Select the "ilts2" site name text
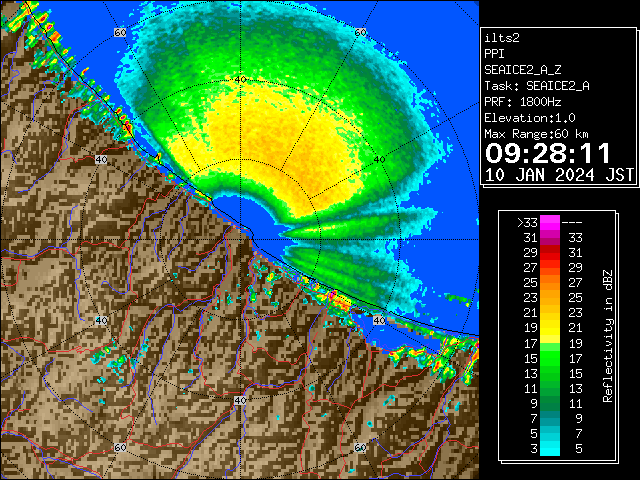The height and width of the screenshot is (480, 640). coord(502,38)
